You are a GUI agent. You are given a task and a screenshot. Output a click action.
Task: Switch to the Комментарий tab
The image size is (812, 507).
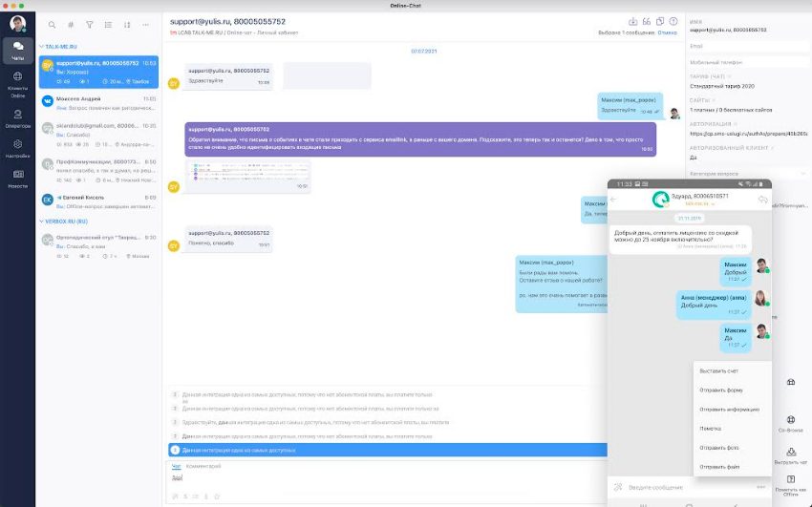point(203,466)
